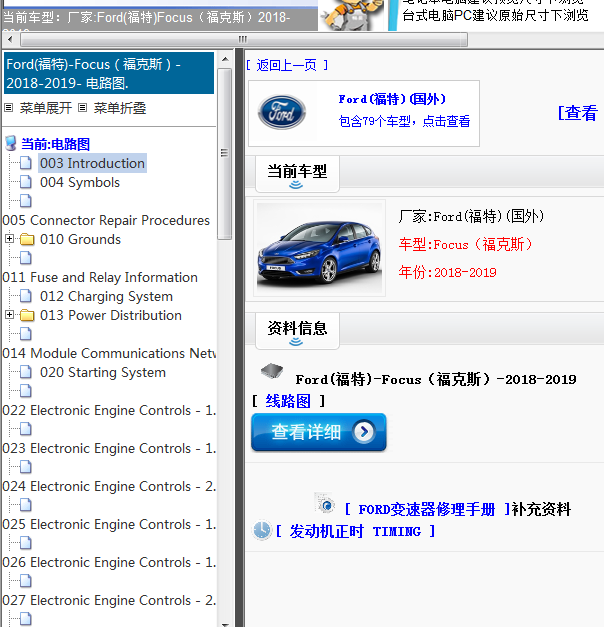Open 011 Fuse and Relay Information
The image size is (604, 627).
tap(100, 277)
